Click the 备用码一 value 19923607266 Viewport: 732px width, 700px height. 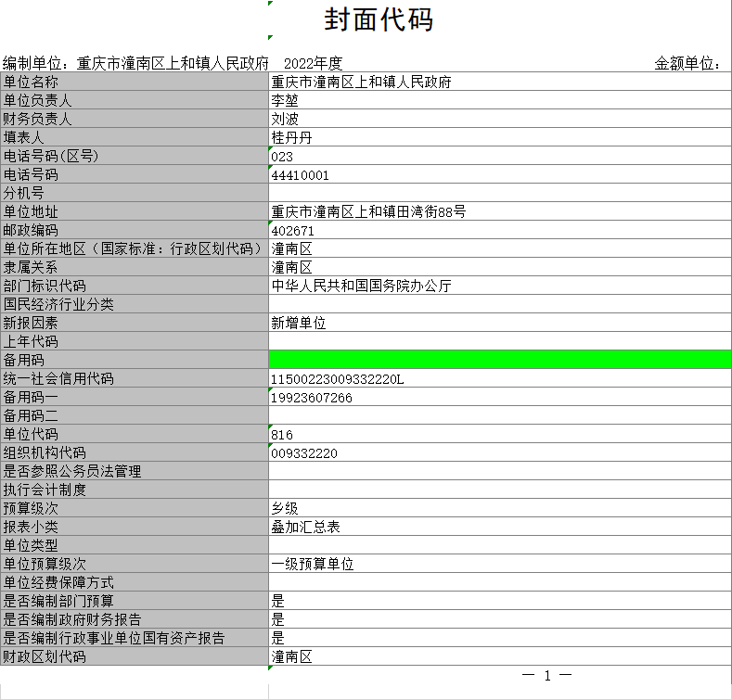pos(500,397)
